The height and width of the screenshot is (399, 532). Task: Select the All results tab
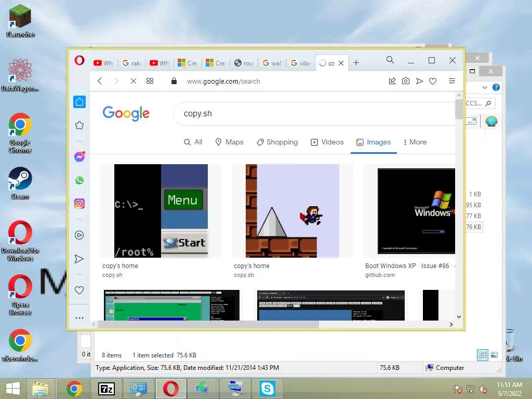[x=193, y=142]
